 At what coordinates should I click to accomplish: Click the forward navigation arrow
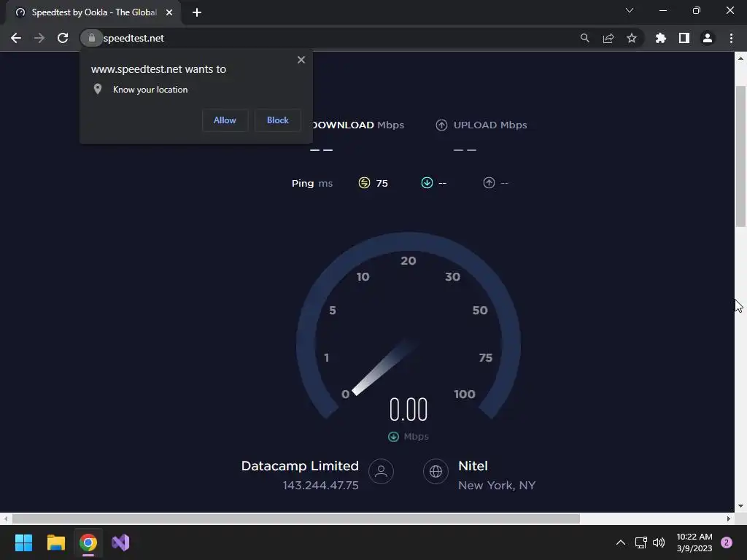point(39,38)
